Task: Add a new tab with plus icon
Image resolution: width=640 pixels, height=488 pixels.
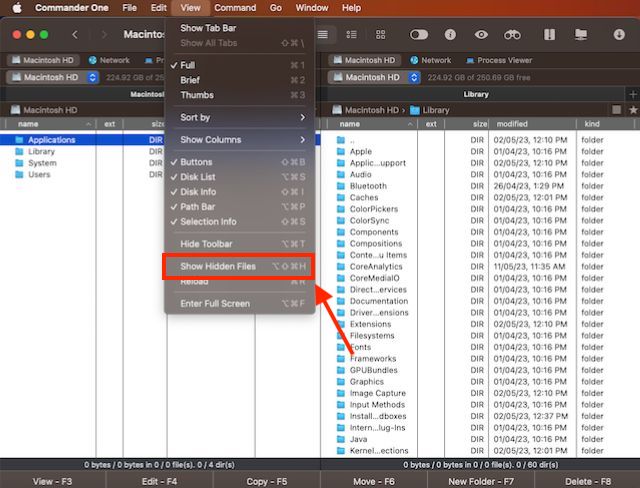Action: pos(633,95)
